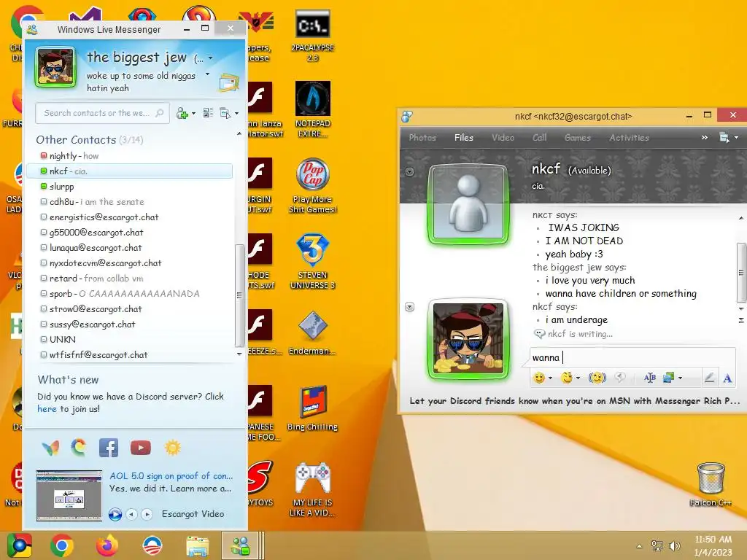Image resolution: width=747 pixels, height=560 pixels.
Task: Open PopCap Play More Shit Games icon
Action: pos(312,186)
